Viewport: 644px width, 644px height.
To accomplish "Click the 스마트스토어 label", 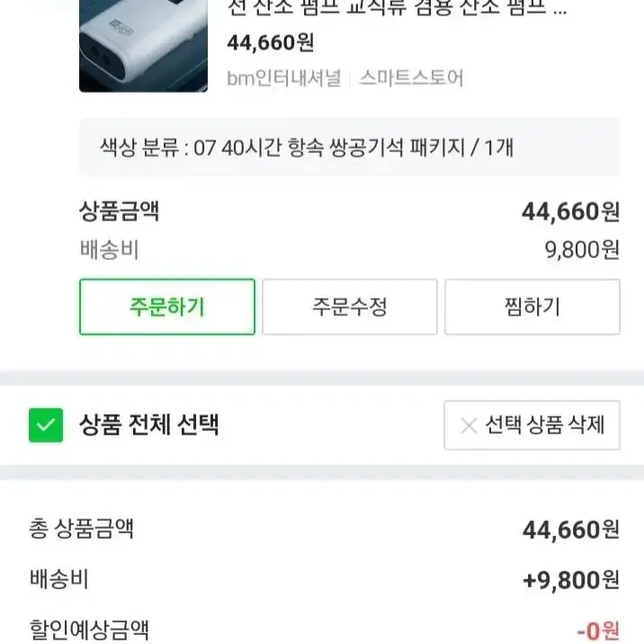I will 411,77.
